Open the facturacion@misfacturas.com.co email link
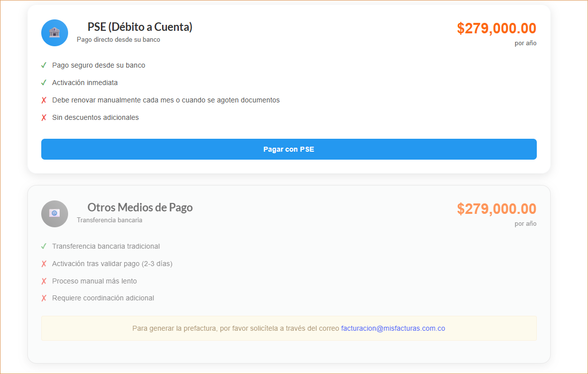Image resolution: width=588 pixels, height=374 pixels. [x=393, y=329]
